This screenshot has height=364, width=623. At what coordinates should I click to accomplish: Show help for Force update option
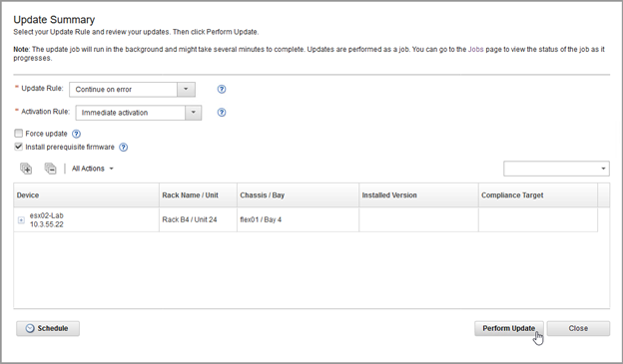tap(76, 134)
